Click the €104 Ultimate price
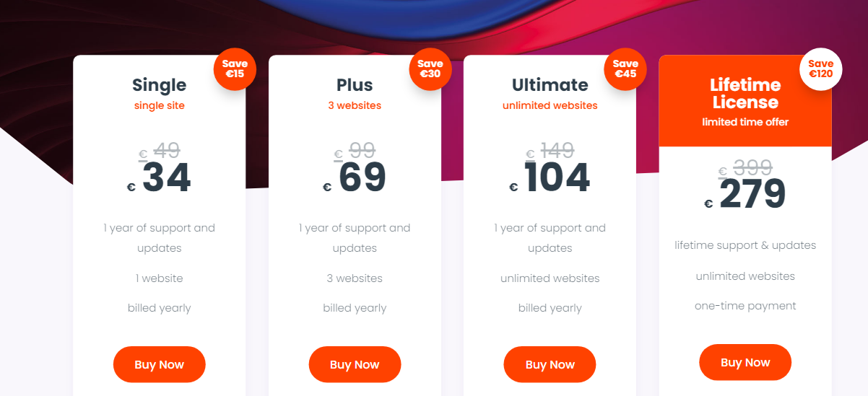868x396 pixels. click(x=557, y=178)
